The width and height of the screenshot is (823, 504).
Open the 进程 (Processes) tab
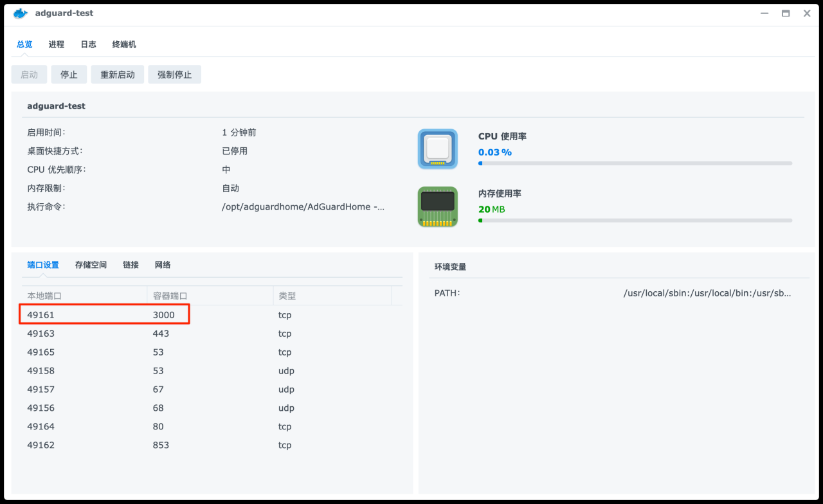pos(56,44)
